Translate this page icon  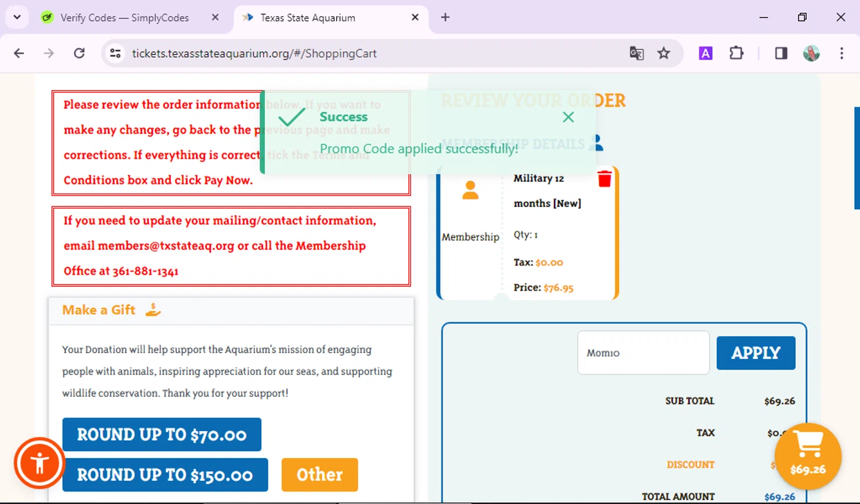pos(636,53)
